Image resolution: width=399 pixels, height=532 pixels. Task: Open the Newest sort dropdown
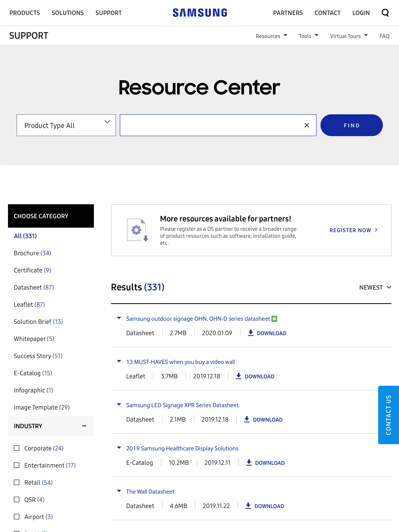[375, 287]
